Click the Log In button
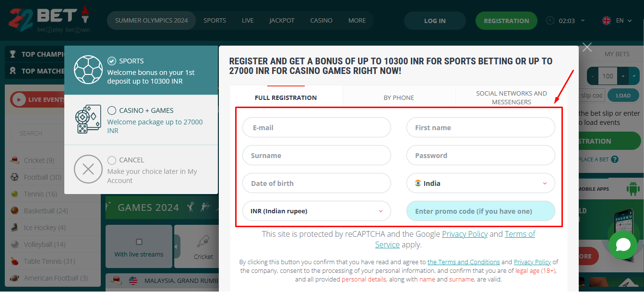 [435, 21]
